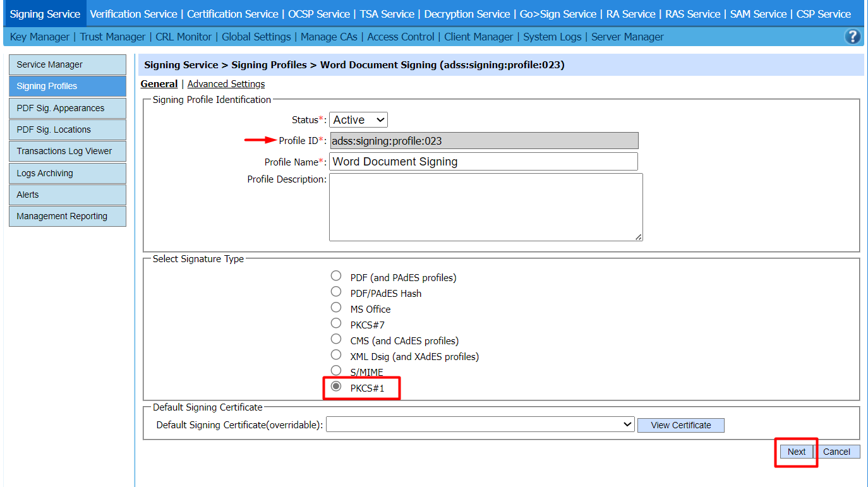868x487 pixels.
Task: Open the Management Reporting sidebar item
Action: pyautogui.click(x=68, y=216)
